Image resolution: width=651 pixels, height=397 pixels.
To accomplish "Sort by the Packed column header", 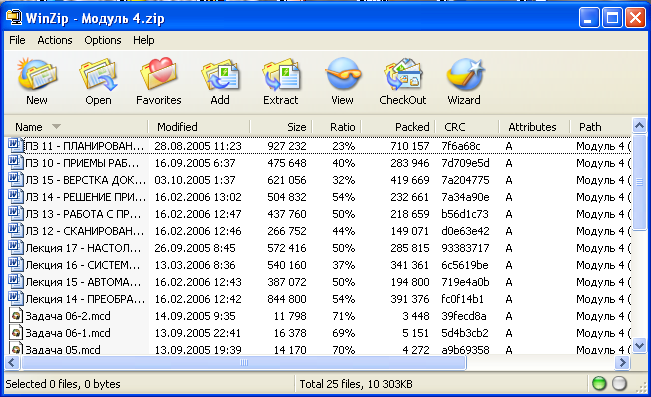I will click(x=398, y=127).
